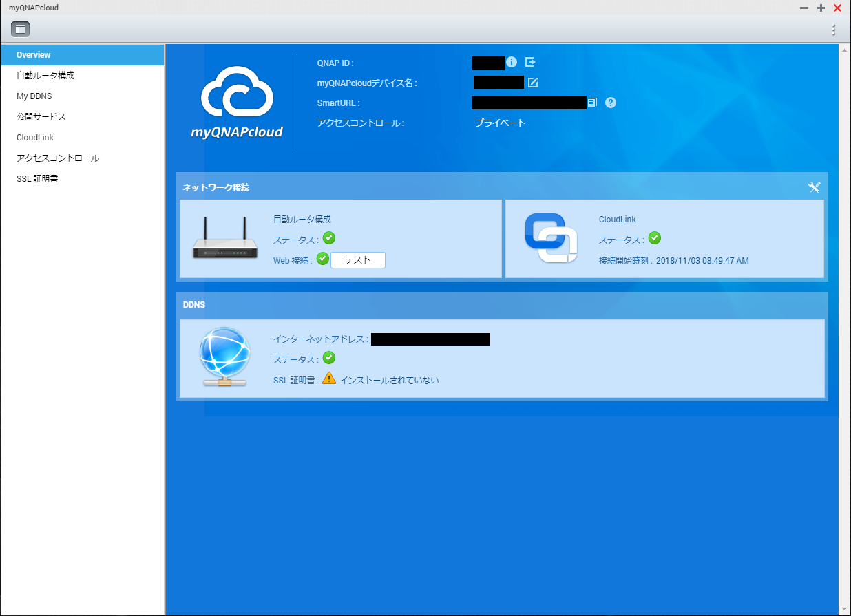Edit the myQNAPcloud device name
This screenshot has width=851, height=616.
coord(532,83)
